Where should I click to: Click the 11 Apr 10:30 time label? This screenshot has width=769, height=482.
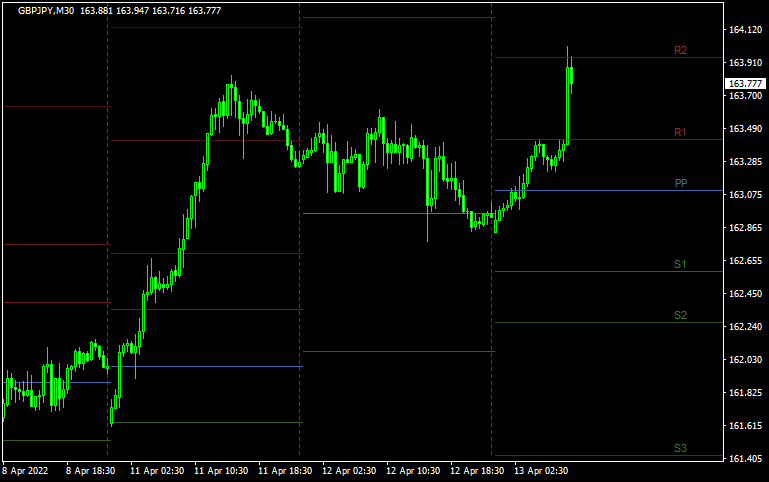pyautogui.click(x=219, y=470)
